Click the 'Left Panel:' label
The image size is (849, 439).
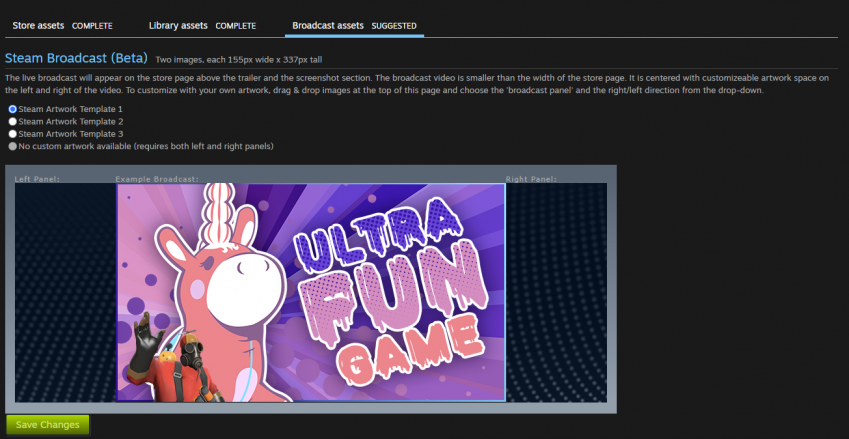pyautogui.click(x=37, y=179)
